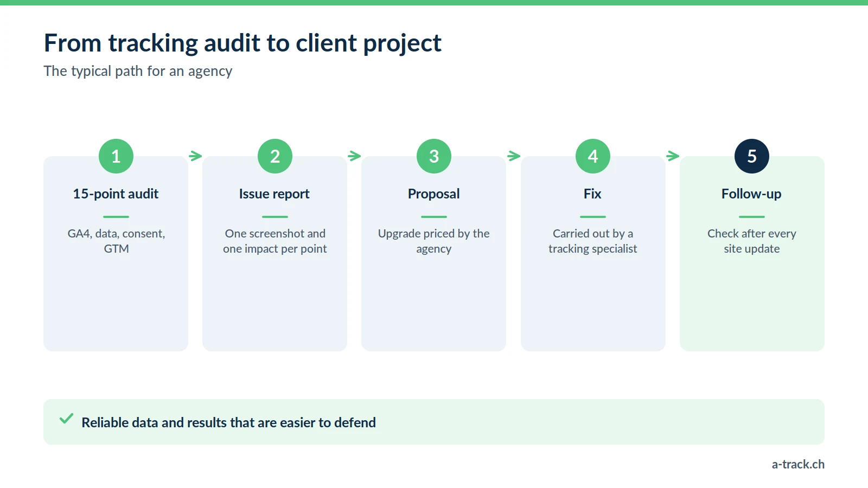
Task: Click the arrow between steps 3 and 4
Action: coord(514,156)
